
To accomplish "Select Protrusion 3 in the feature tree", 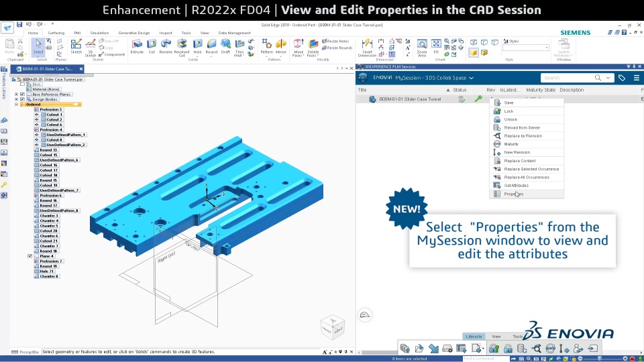I will click(50, 109).
